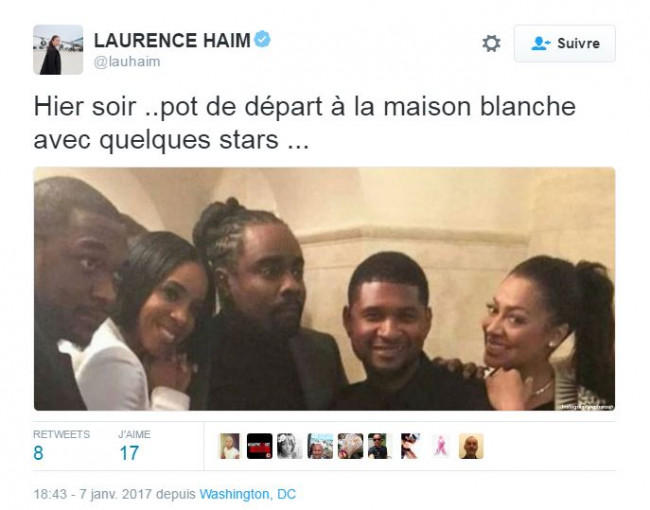Follow Laurence Haim with the Suivre button

click(565, 44)
